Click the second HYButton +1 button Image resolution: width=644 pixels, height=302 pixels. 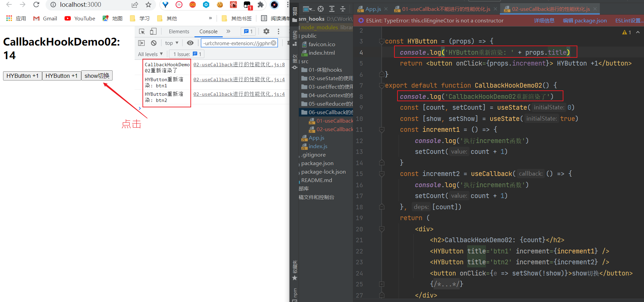coord(62,76)
